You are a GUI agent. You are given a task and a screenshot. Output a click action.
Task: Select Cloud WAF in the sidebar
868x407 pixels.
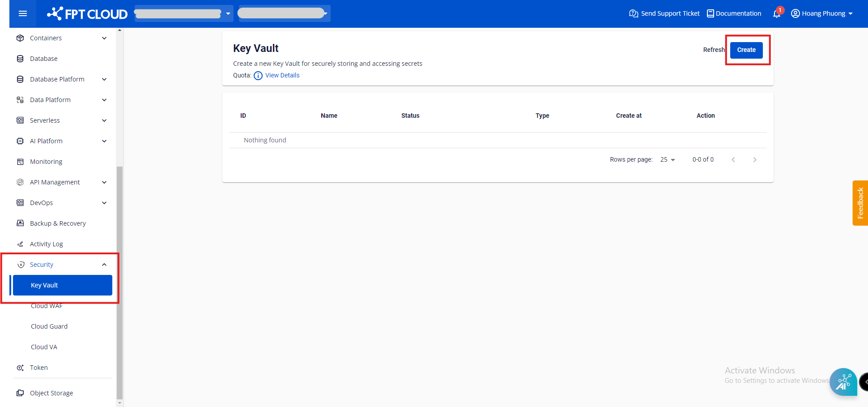pos(47,305)
